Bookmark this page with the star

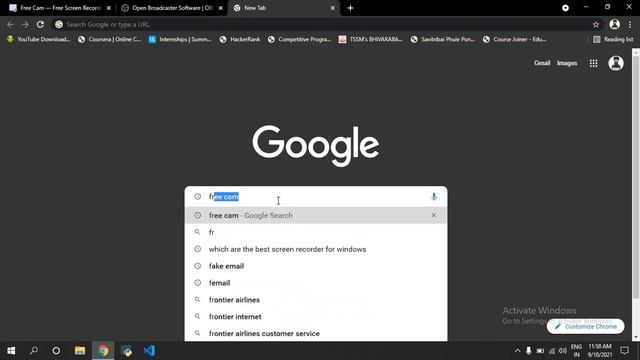pos(596,24)
